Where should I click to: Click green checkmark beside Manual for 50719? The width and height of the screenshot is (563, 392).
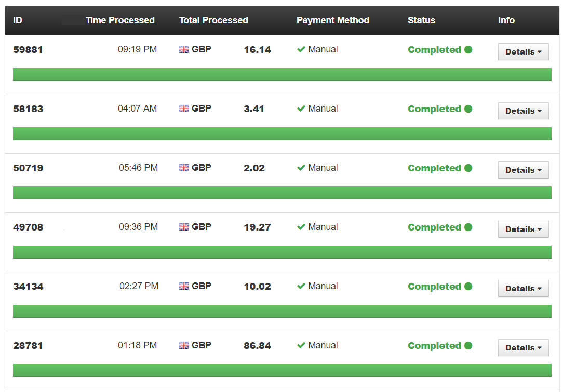pyautogui.click(x=301, y=168)
